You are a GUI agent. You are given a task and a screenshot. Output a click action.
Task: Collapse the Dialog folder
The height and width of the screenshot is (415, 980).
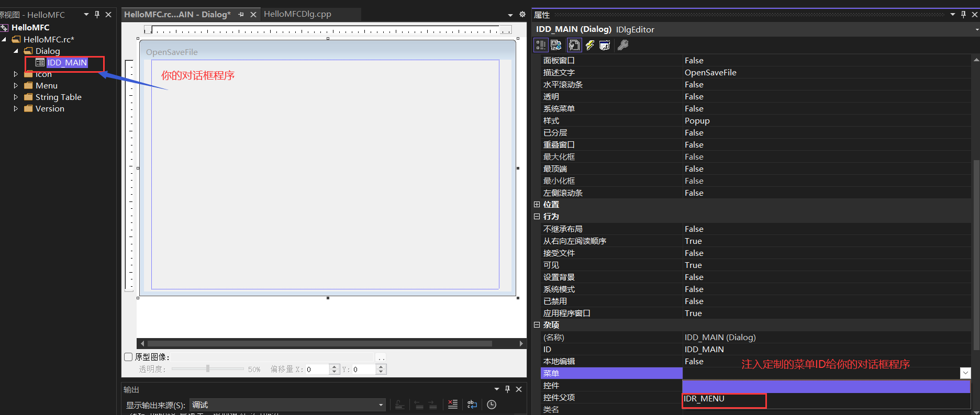16,51
